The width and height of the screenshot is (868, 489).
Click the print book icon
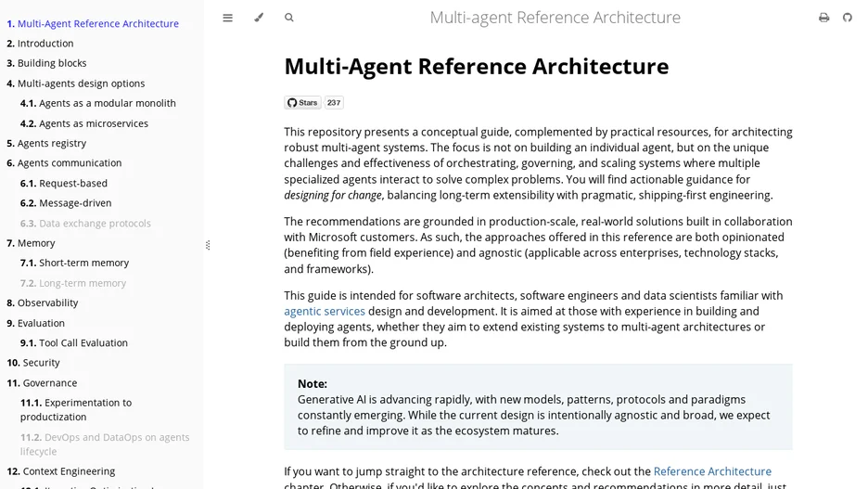823,18
